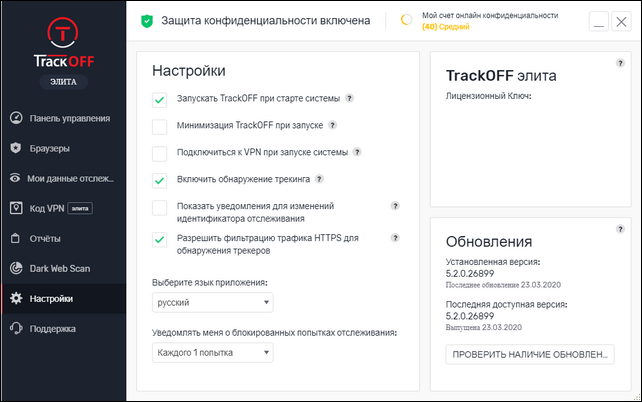Toggle the tracking detection checkbox

(159, 180)
